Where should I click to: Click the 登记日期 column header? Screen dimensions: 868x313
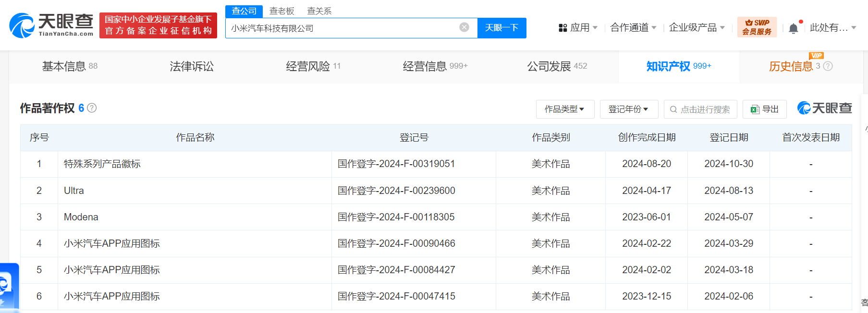click(x=729, y=137)
